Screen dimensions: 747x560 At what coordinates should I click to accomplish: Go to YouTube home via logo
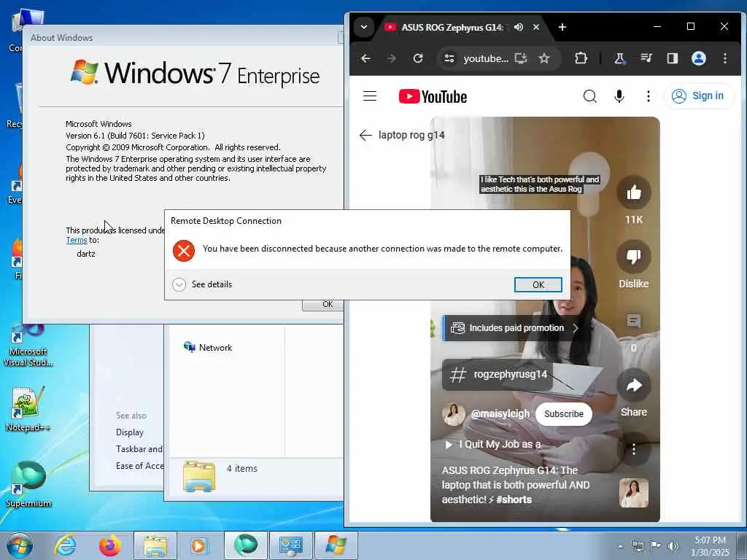point(433,97)
